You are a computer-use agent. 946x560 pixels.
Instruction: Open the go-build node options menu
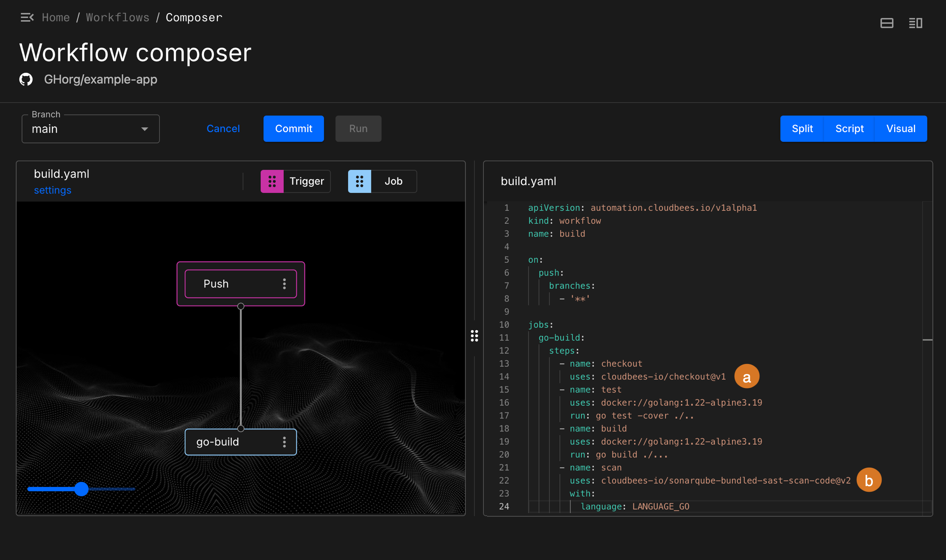coord(285,442)
